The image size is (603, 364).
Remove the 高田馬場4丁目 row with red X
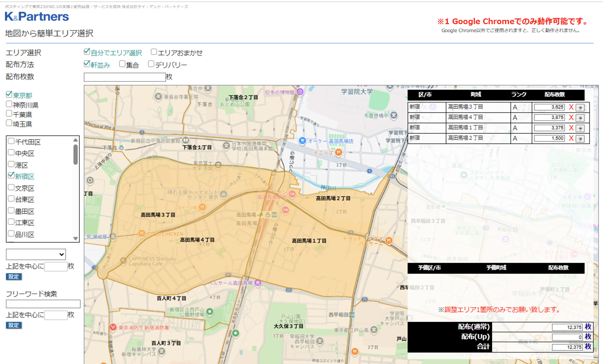click(571, 118)
